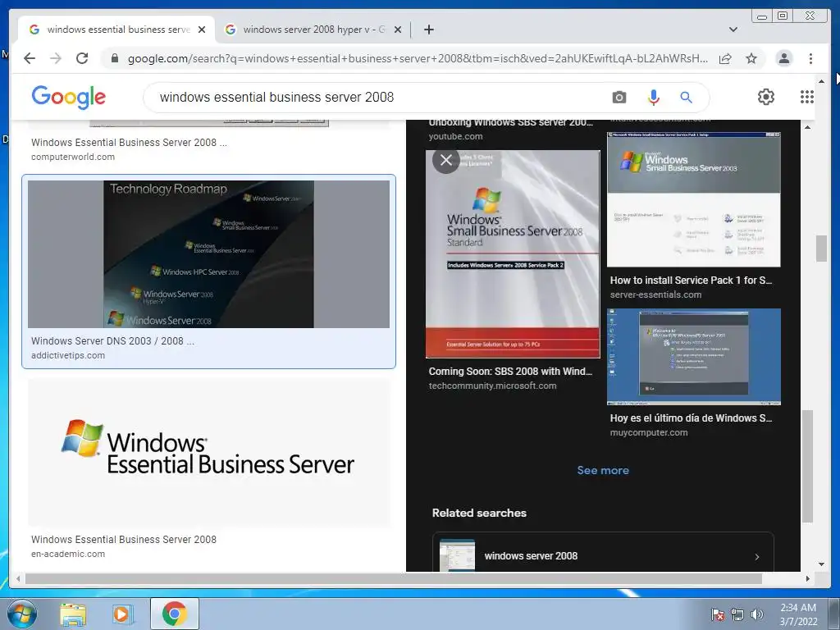Open the Chrome three-dot menu
The height and width of the screenshot is (630, 840).
(x=810, y=58)
